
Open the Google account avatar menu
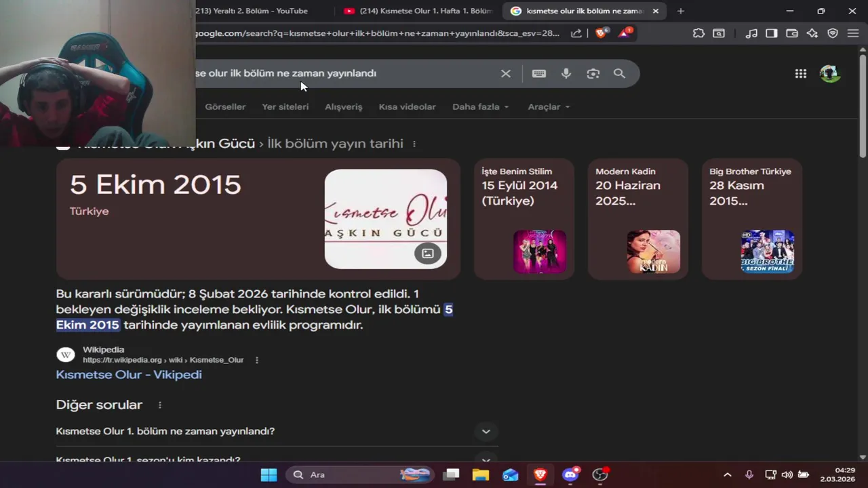tap(830, 73)
